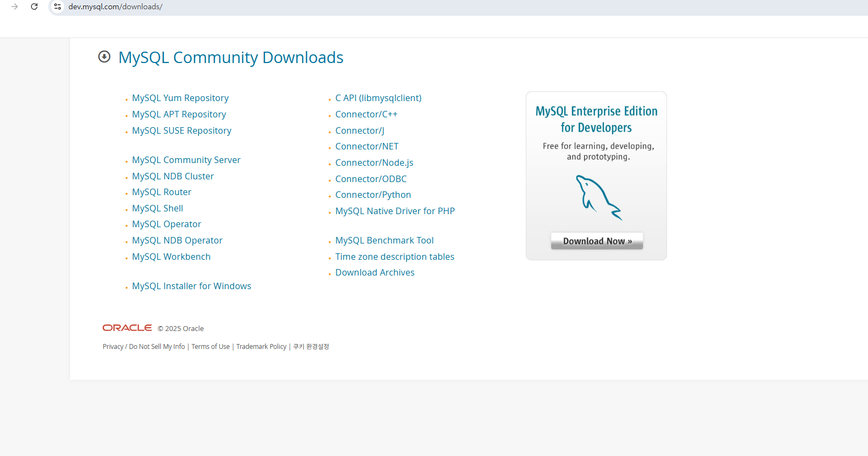This screenshot has height=456, width=868.
Task: Open MySQL Operator link
Action: pyautogui.click(x=166, y=224)
